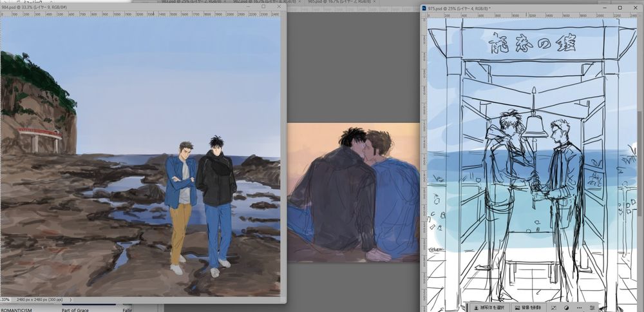Click the Select Subject button in contextual bar
Image resolution: width=644 pixels, height=312 pixels.
489,307
